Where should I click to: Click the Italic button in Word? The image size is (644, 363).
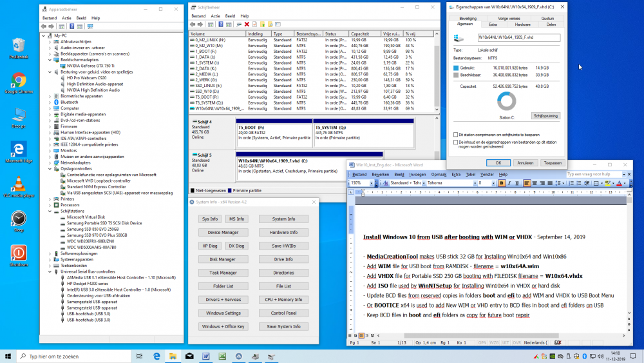click(x=509, y=183)
